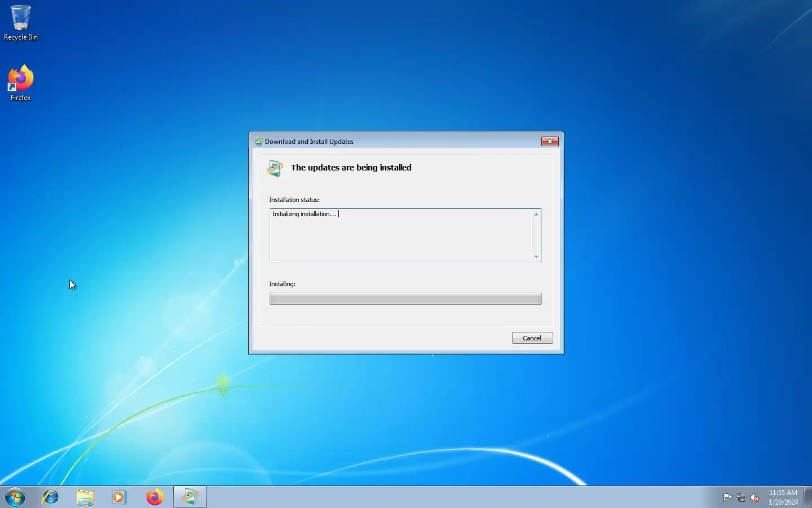Open Action Center flag in tray

(727, 497)
